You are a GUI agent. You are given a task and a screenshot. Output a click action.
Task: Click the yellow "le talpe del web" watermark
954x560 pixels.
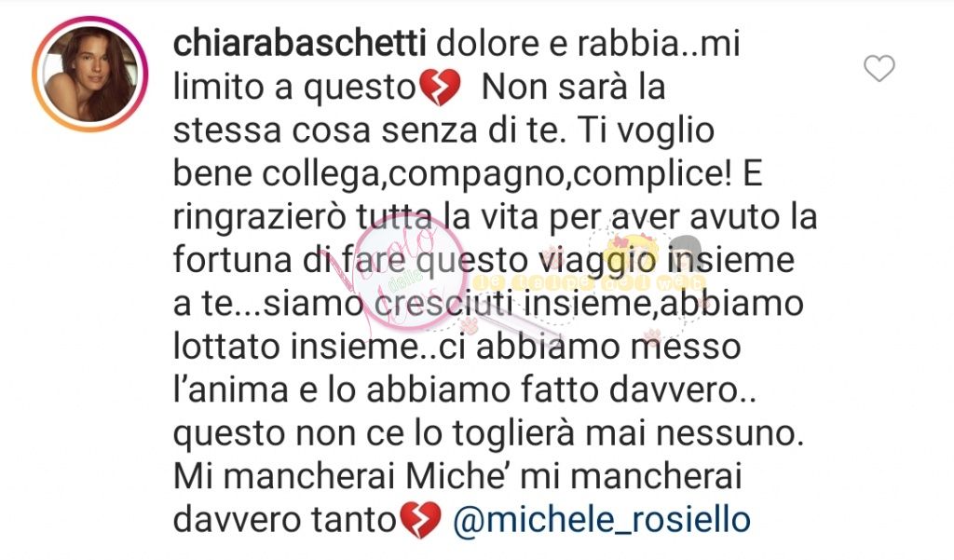pyautogui.click(x=589, y=283)
